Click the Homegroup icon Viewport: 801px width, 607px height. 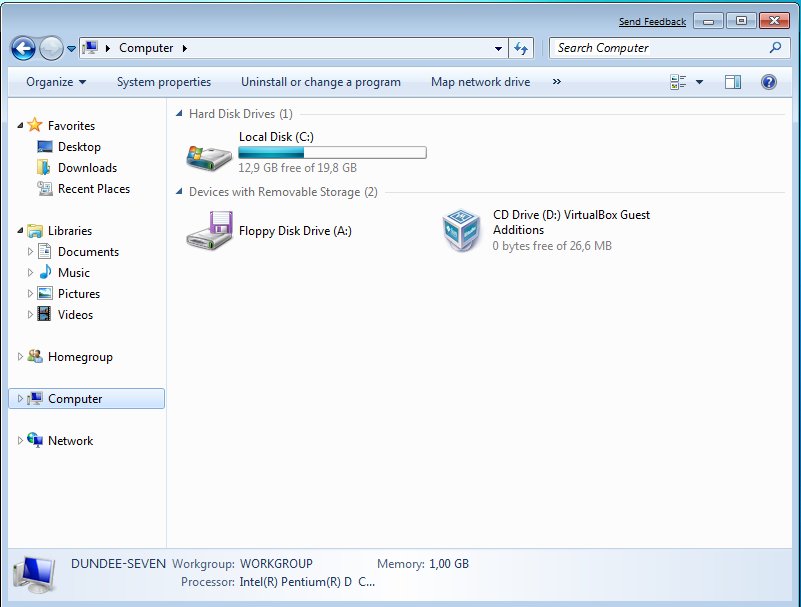[x=35, y=356]
